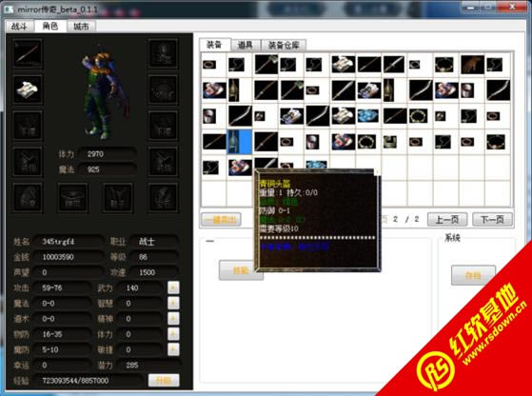Click the brown bear item in inventory
Viewport: 532px width, 396px height.
click(472, 65)
